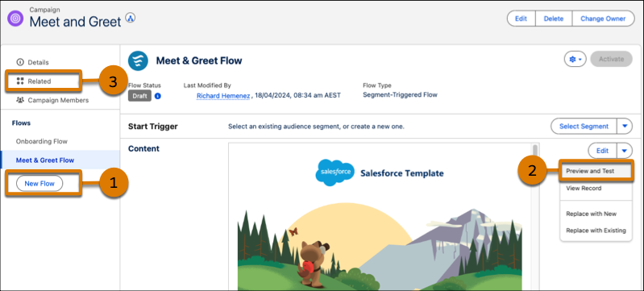644x291 pixels.
Task: Click the Flows section heading
Action: (21, 123)
